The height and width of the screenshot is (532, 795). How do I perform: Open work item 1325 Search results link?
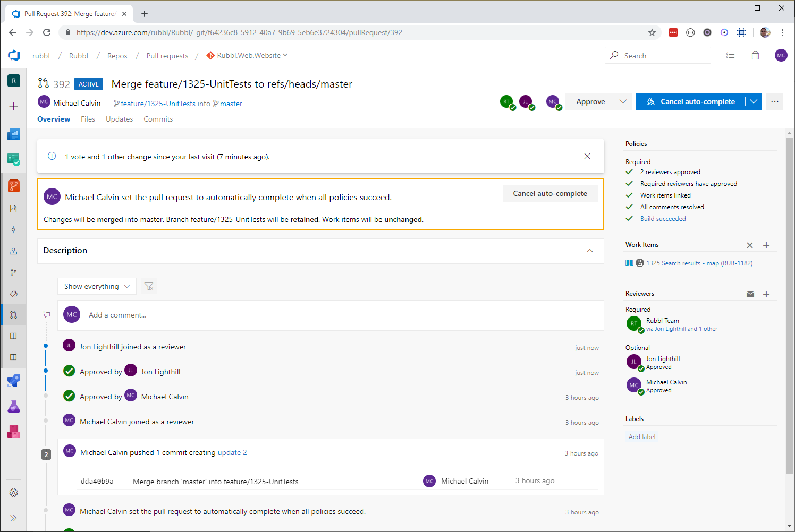click(699, 263)
